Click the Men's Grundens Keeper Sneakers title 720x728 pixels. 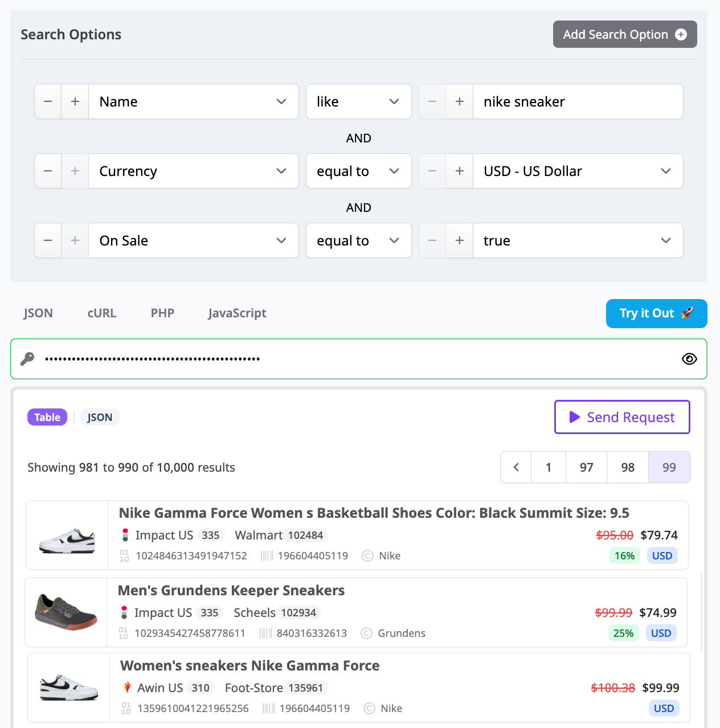(231, 590)
